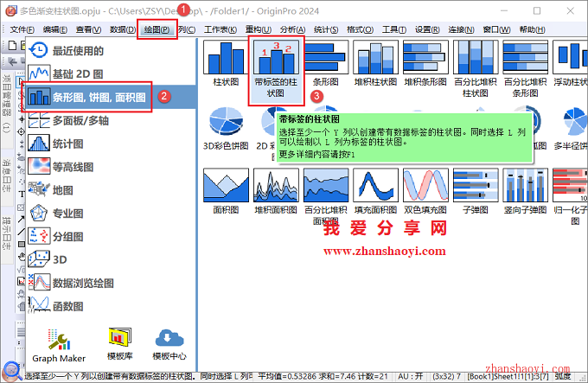The height and width of the screenshot is (383, 588).
Task: Open the 分析(A) analysis menu
Action: pyautogui.click(x=292, y=29)
